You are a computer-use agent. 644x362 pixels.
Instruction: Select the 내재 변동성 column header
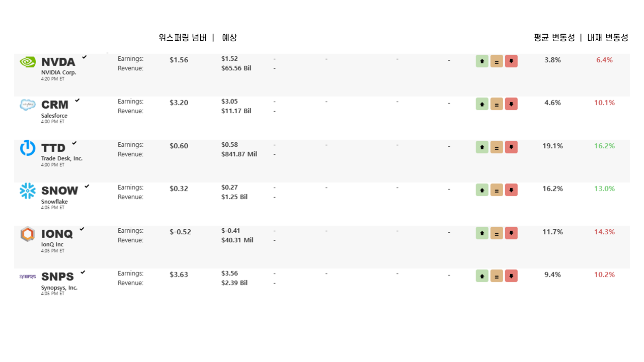608,38
